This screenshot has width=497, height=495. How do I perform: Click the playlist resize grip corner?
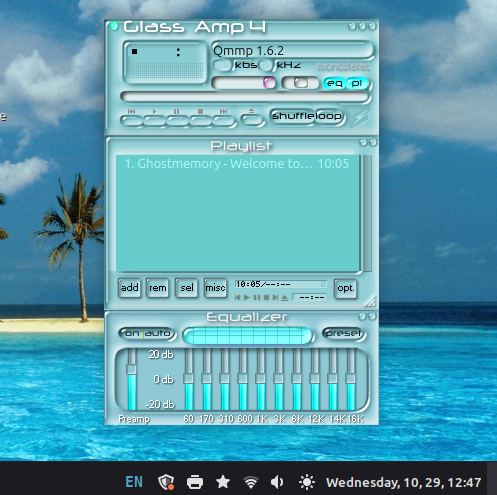click(370, 301)
